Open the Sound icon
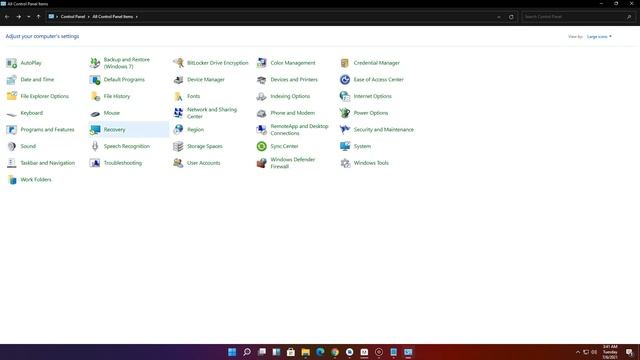The image size is (640, 360). (12, 146)
